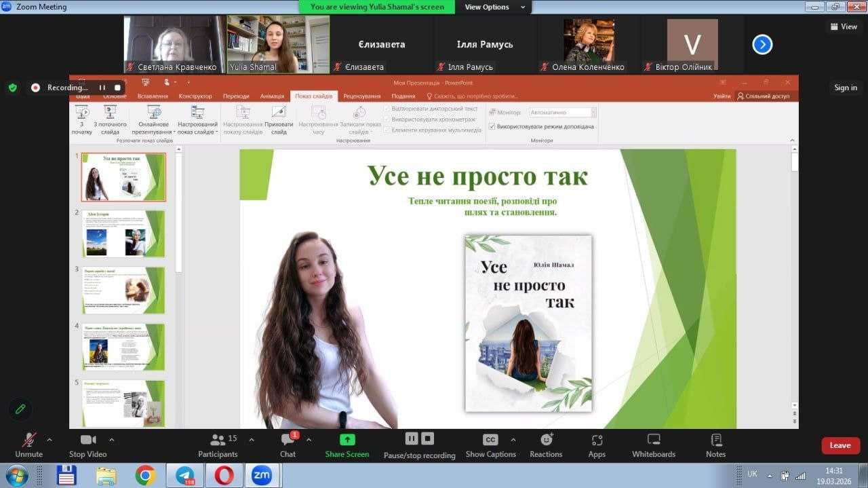Click the Unmute microphone icon
The width and height of the screenshot is (868, 488).
(28, 440)
